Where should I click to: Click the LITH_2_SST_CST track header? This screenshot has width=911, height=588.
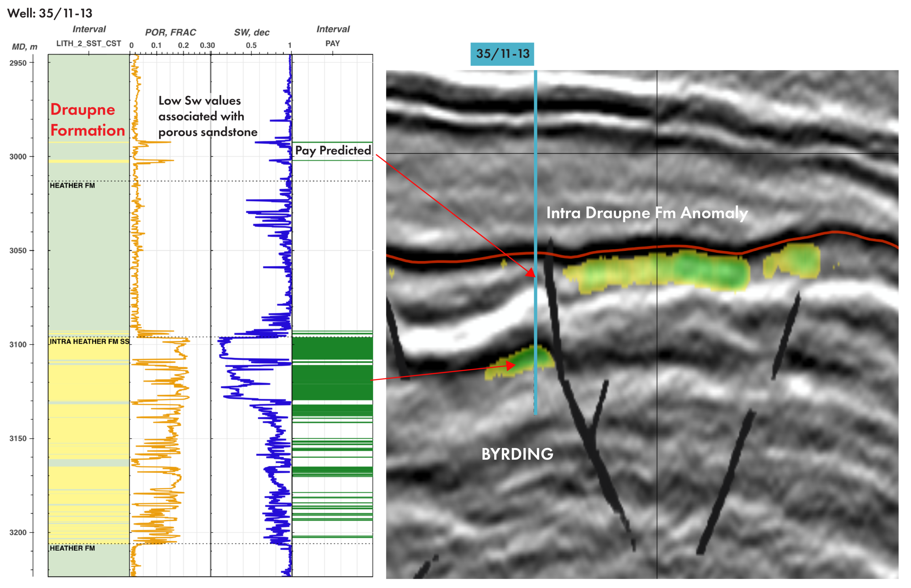coord(89,43)
